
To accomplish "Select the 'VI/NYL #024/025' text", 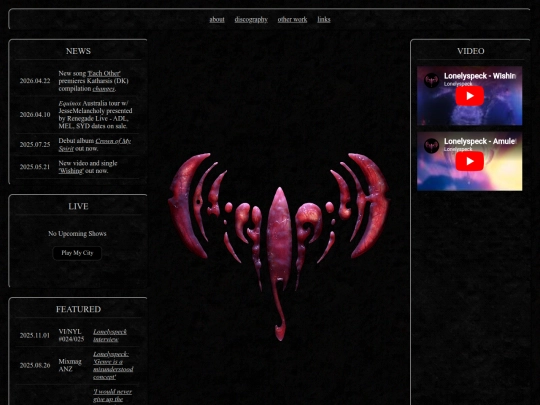I will 71,335.
